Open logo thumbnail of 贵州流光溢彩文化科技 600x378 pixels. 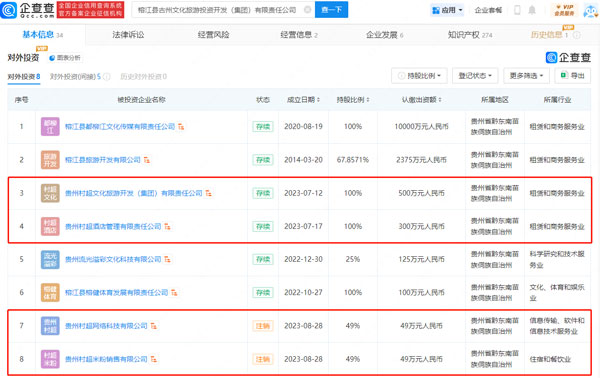click(x=50, y=259)
